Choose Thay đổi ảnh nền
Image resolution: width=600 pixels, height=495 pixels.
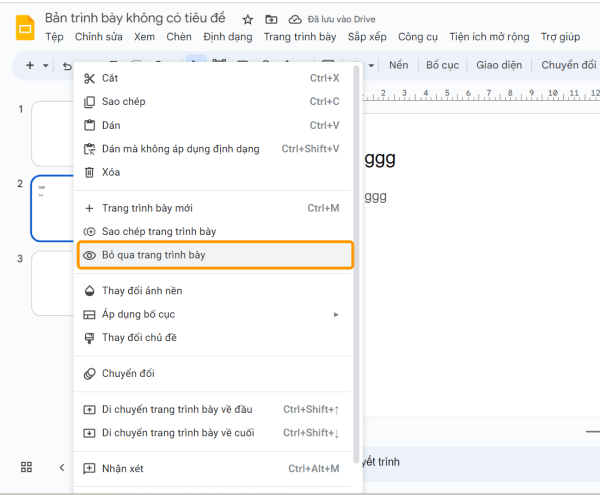tap(212, 291)
